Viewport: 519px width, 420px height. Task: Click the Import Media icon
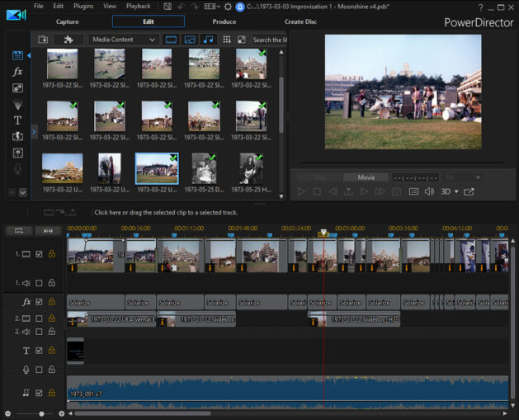[x=43, y=40]
